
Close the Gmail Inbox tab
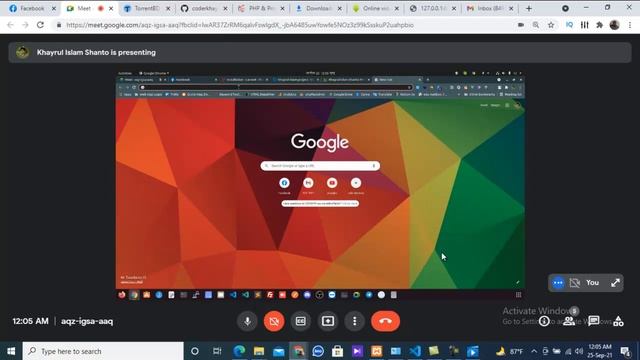tap(511, 8)
